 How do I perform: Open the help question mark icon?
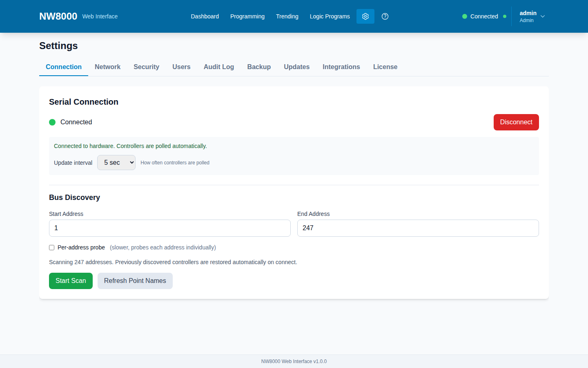(385, 16)
